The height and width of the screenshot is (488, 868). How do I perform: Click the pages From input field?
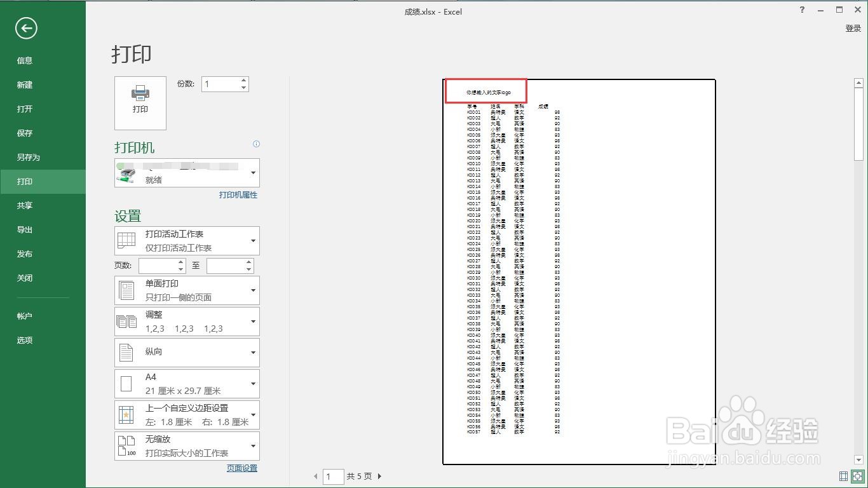(x=158, y=266)
